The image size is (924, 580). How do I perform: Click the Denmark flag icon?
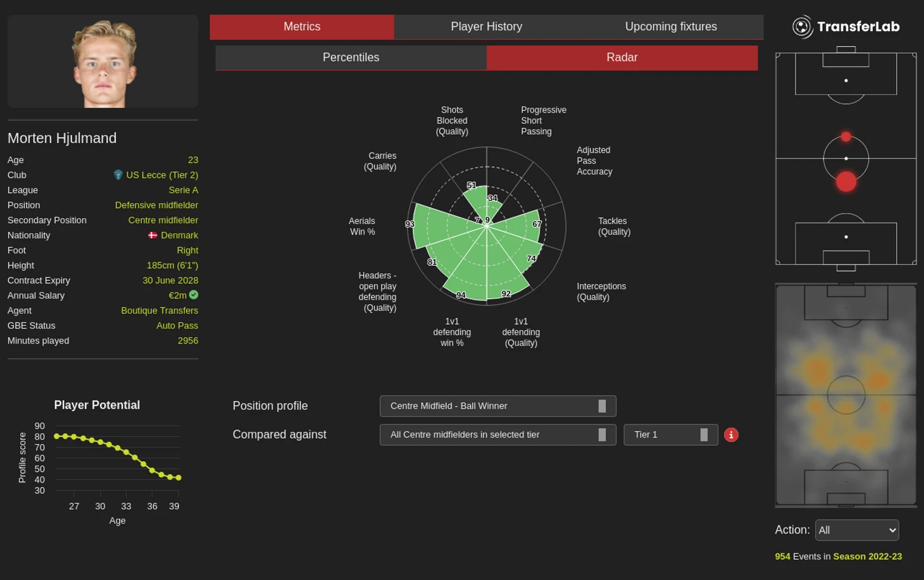(153, 235)
